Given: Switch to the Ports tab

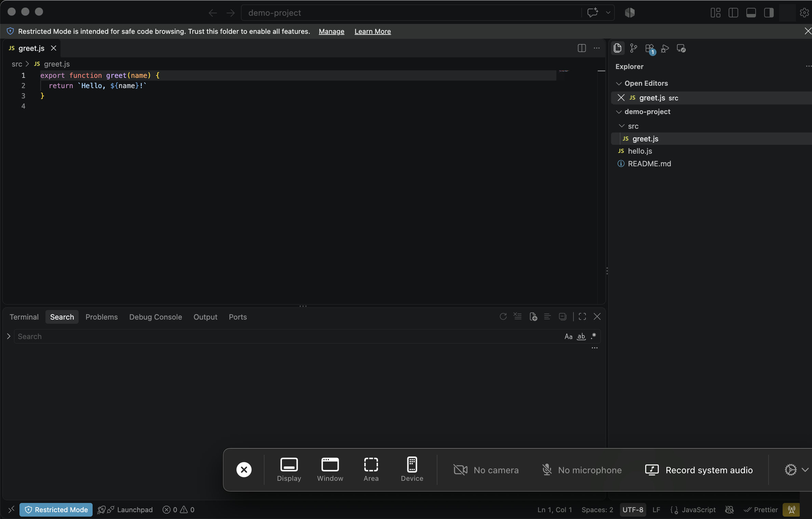Looking at the screenshot, I should 238,317.
